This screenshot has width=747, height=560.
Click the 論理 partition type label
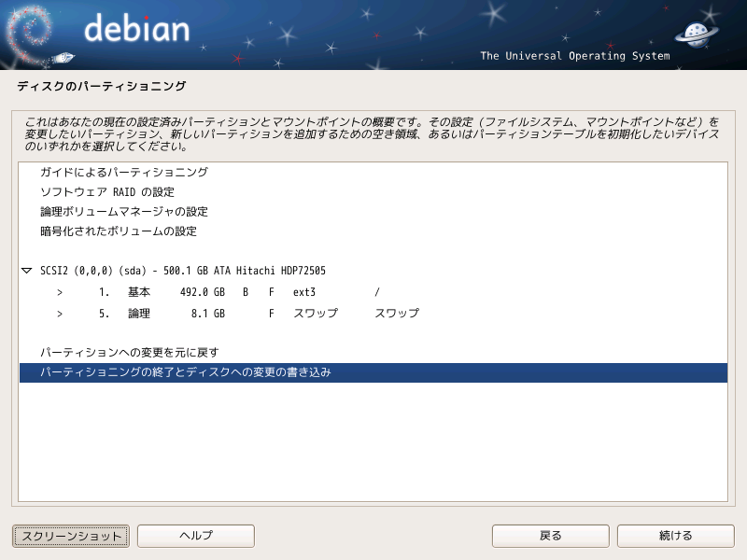pos(139,314)
